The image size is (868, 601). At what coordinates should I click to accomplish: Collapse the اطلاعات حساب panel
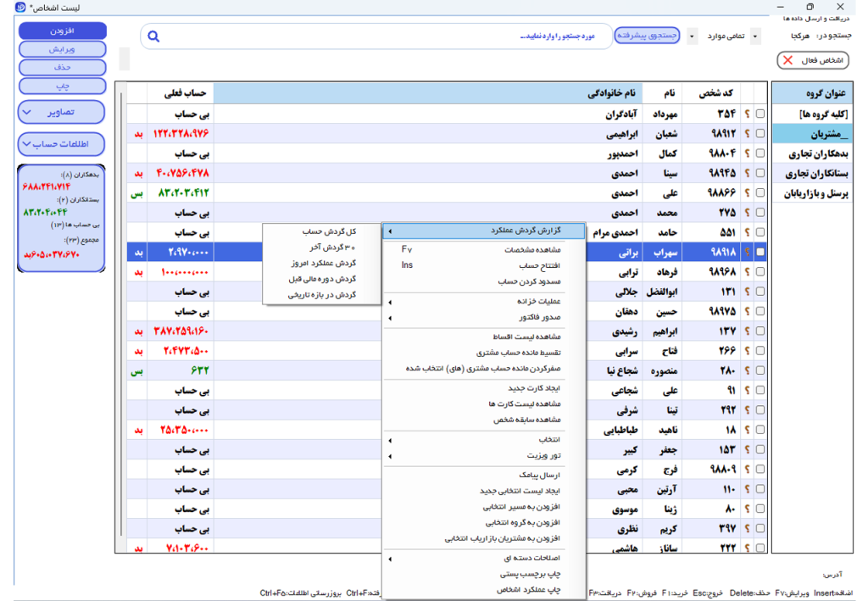click(61, 144)
